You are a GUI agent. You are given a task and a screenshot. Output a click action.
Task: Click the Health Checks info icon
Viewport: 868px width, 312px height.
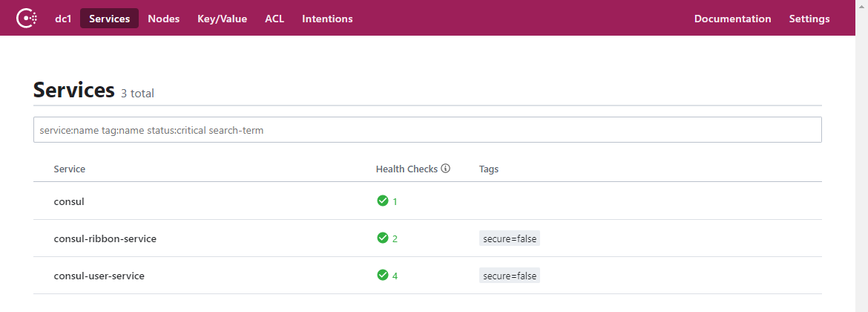(x=446, y=169)
